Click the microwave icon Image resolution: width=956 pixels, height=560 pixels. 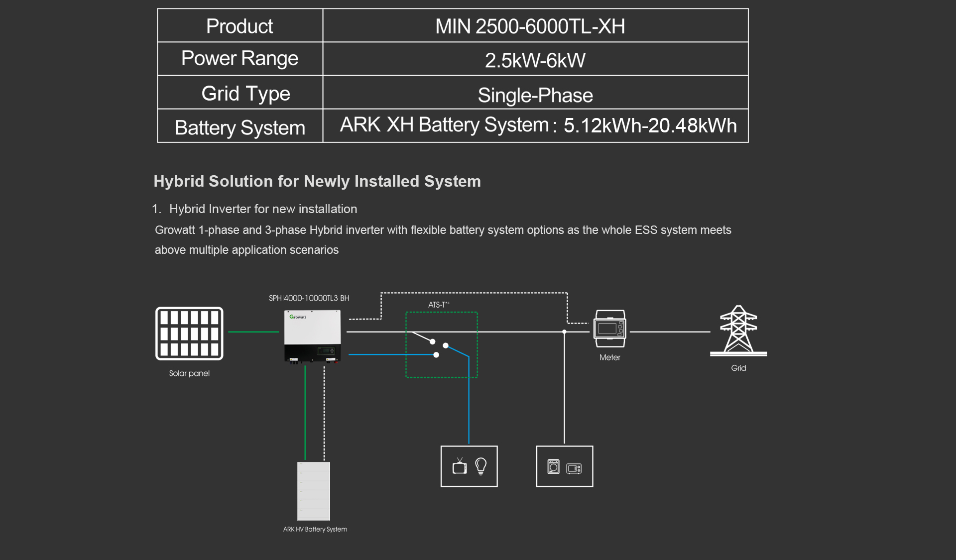pyautogui.click(x=574, y=468)
